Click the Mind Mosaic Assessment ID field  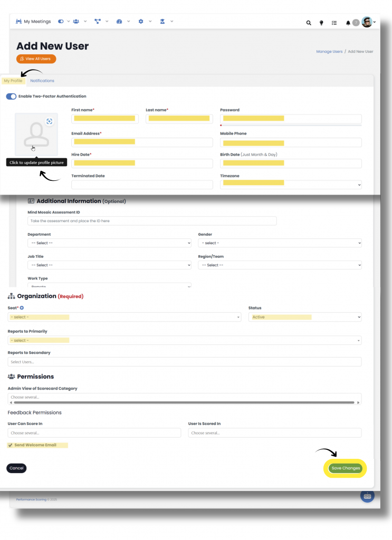click(x=152, y=221)
